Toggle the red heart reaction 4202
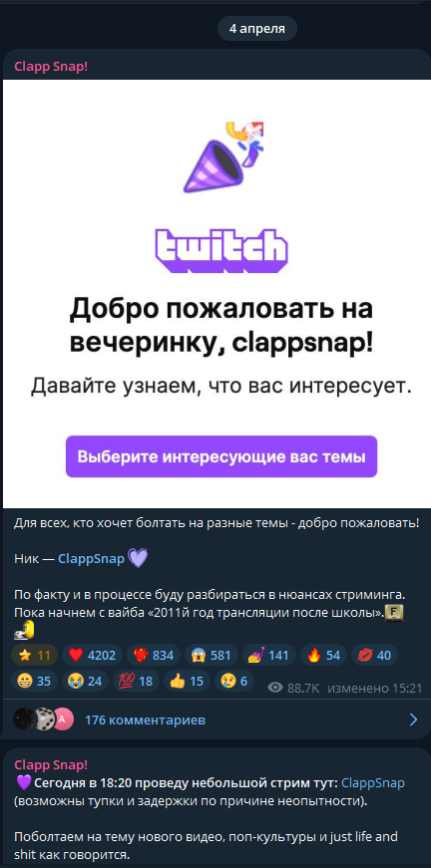This screenshot has height=868, width=431. click(92, 656)
